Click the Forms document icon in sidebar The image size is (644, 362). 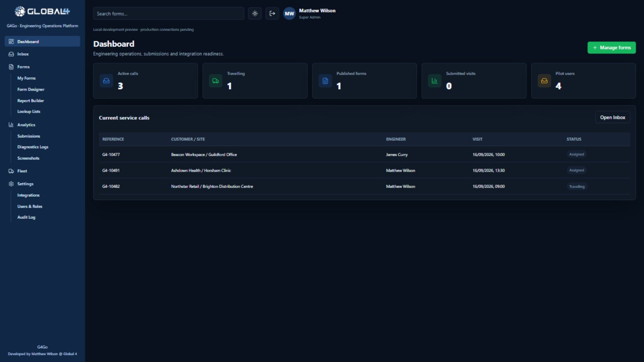tap(11, 67)
